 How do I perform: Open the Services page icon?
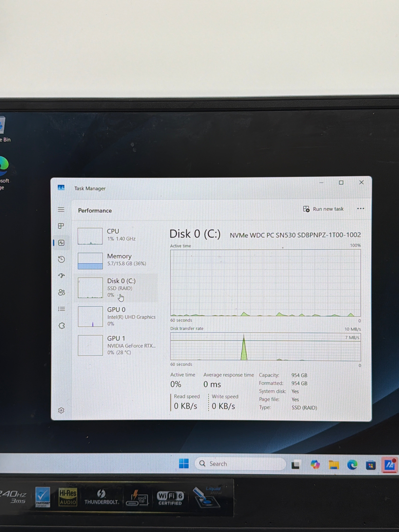coord(62,326)
